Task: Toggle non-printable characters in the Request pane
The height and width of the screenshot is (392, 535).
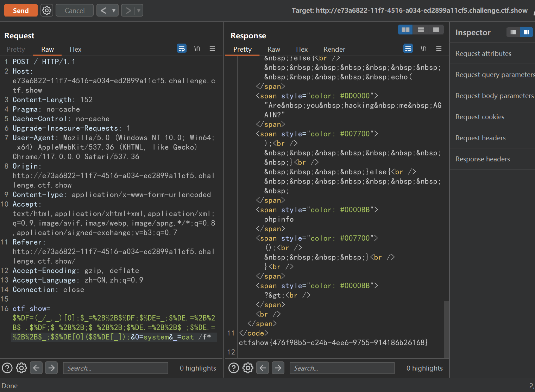Action: (x=197, y=49)
